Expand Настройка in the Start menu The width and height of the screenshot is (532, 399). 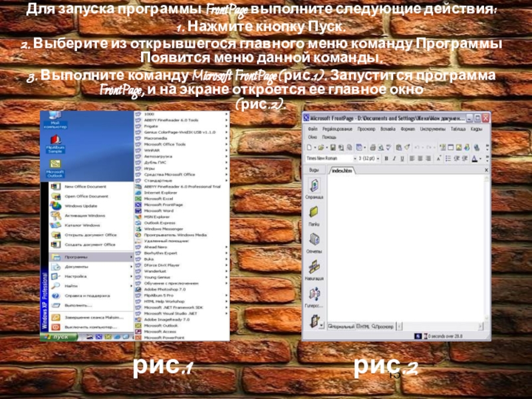click(92, 277)
